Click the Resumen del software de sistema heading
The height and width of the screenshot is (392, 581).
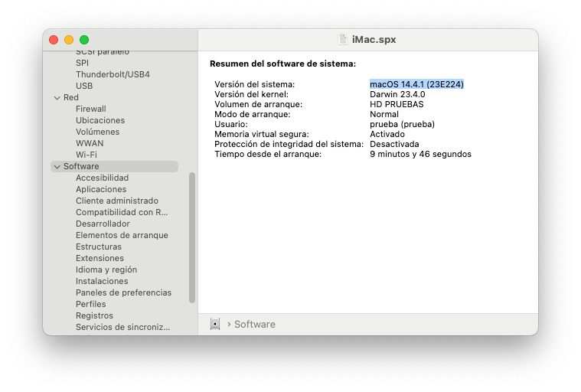pos(282,64)
